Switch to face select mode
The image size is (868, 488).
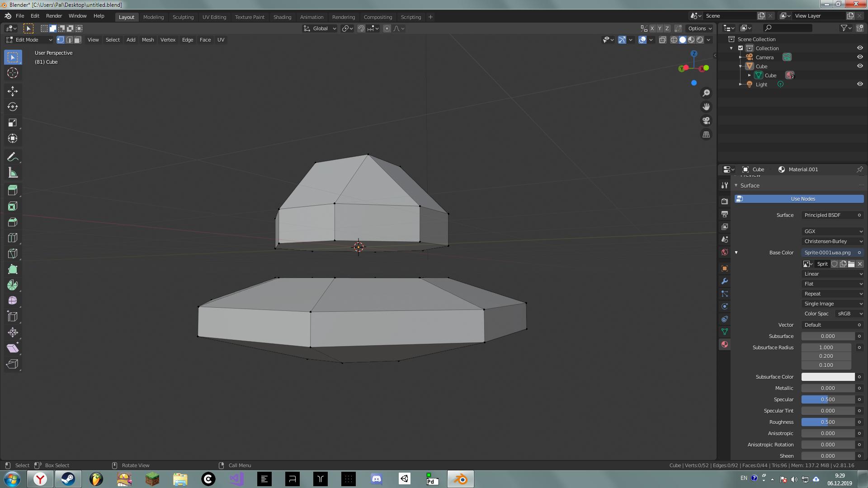coord(77,40)
